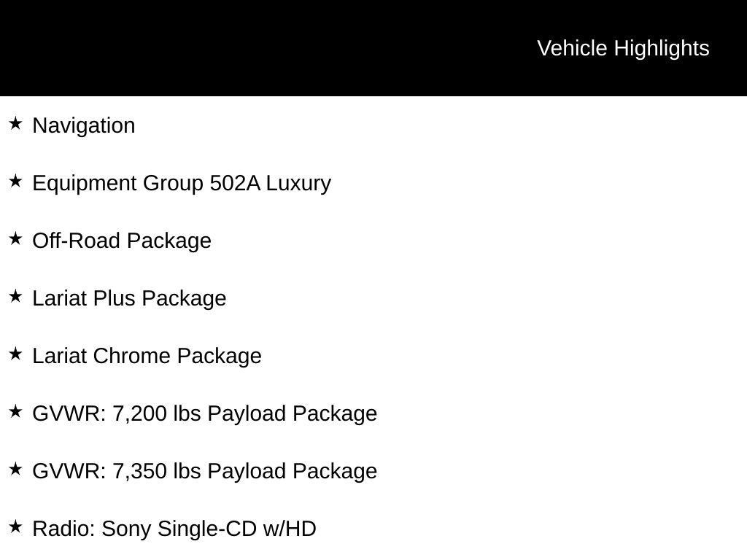The image size is (747, 560).
Task: Click the star next to Off-Road Package
Action: (15, 238)
